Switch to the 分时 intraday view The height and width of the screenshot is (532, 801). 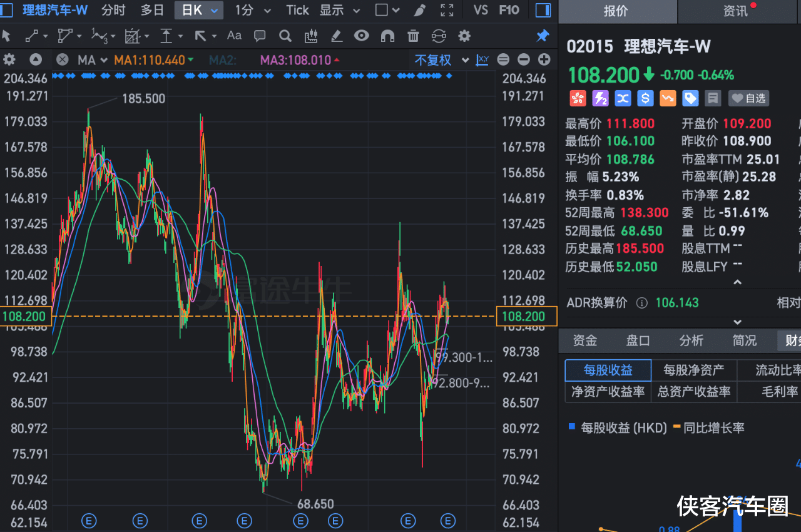[113, 10]
